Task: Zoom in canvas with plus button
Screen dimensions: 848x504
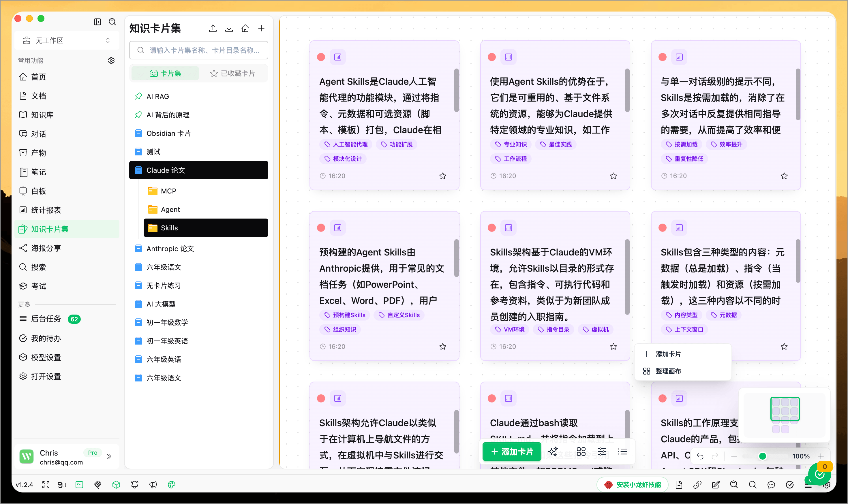Action: (x=821, y=456)
